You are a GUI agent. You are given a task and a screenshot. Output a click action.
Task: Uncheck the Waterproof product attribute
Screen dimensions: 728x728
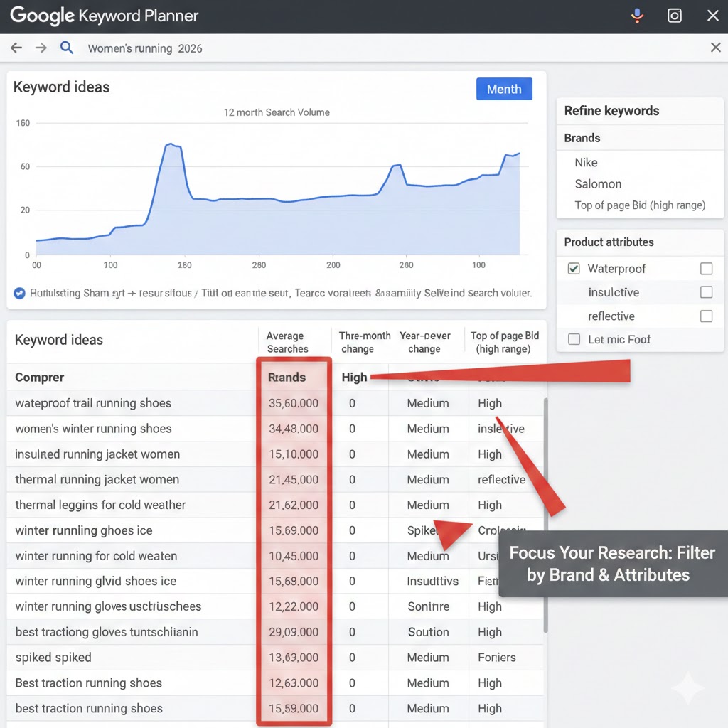coord(573,269)
